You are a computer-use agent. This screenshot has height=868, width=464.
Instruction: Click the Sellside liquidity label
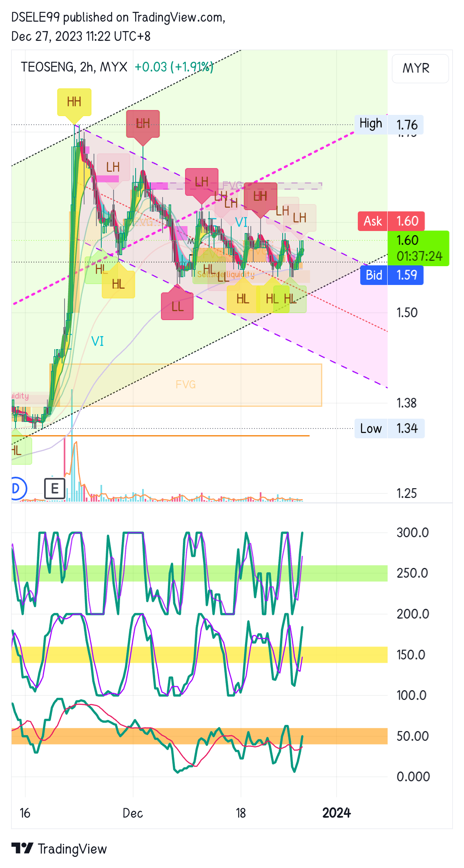[225, 274]
